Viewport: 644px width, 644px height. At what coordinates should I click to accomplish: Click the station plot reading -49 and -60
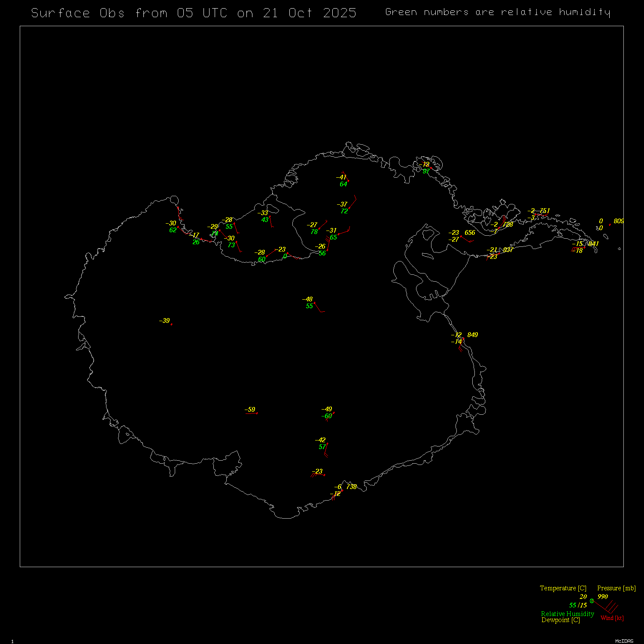click(334, 413)
